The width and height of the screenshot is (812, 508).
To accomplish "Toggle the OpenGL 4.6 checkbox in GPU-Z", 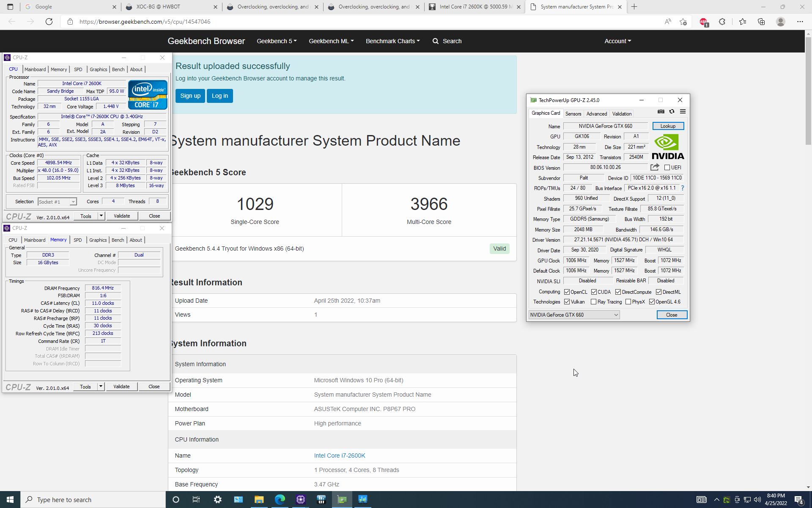I will click(652, 302).
